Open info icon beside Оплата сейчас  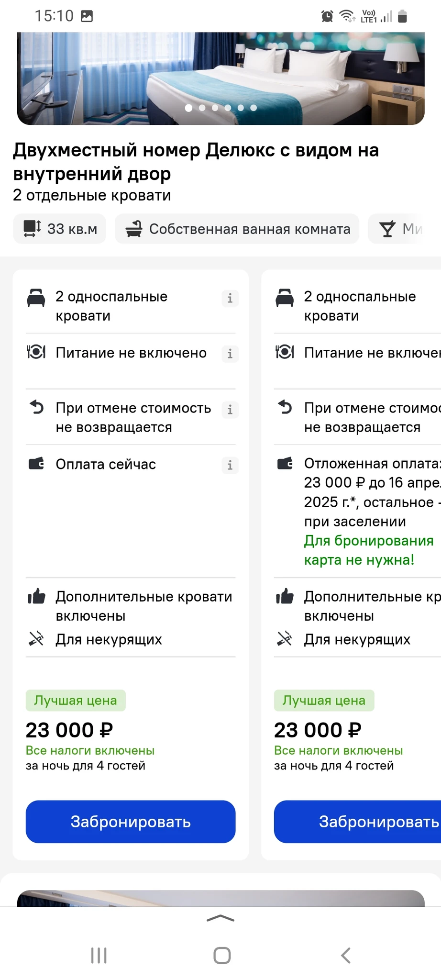[x=230, y=465]
